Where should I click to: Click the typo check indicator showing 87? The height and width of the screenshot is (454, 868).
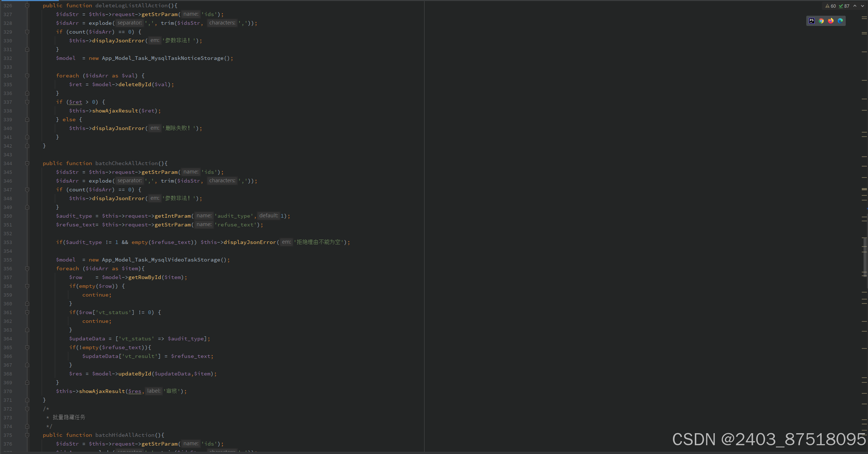point(844,6)
